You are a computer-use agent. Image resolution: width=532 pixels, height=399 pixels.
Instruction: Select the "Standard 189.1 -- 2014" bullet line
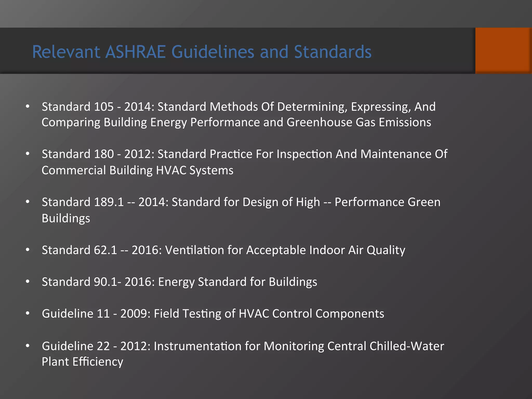tap(241, 202)
